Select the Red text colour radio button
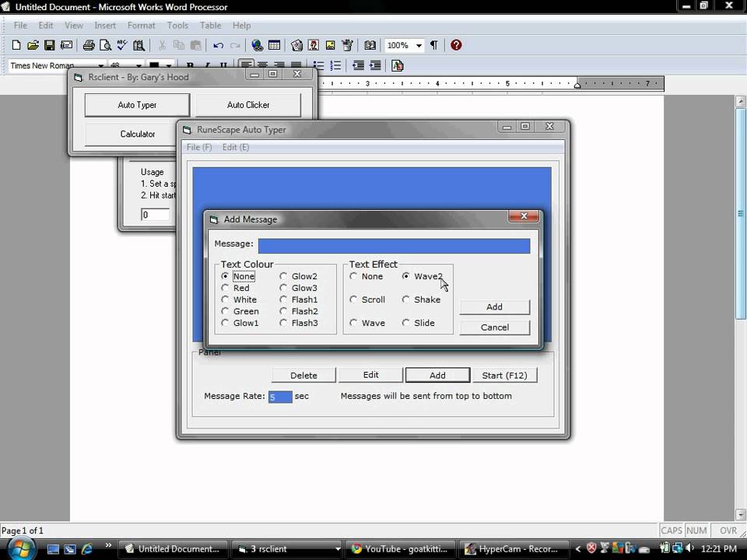The image size is (747, 560). point(226,288)
